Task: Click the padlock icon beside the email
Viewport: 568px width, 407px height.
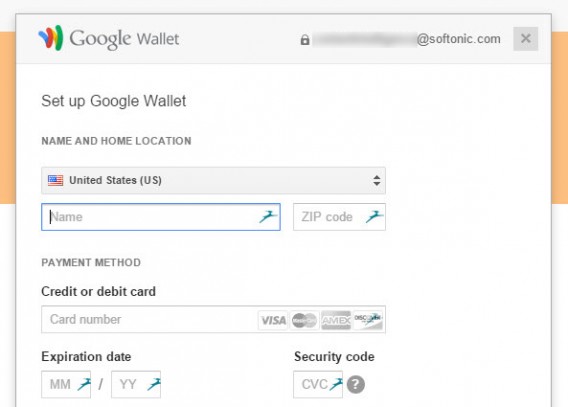Action: pos(305,39)
